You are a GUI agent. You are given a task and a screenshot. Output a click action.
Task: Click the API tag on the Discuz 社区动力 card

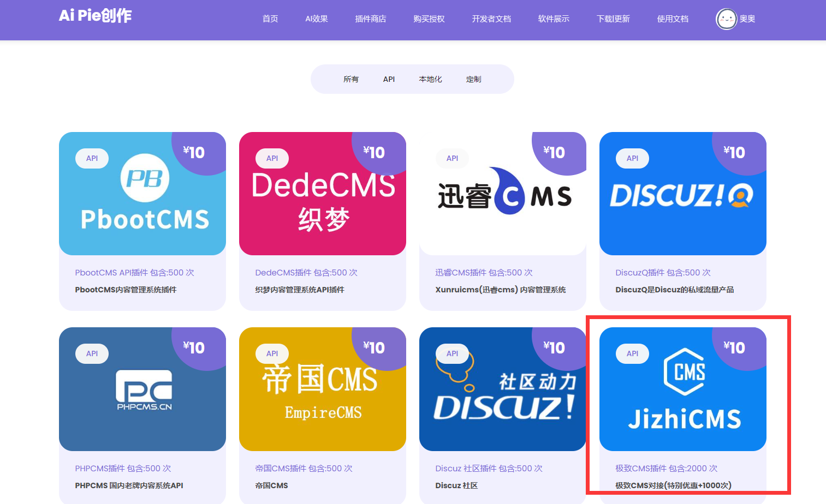point(452,353)
